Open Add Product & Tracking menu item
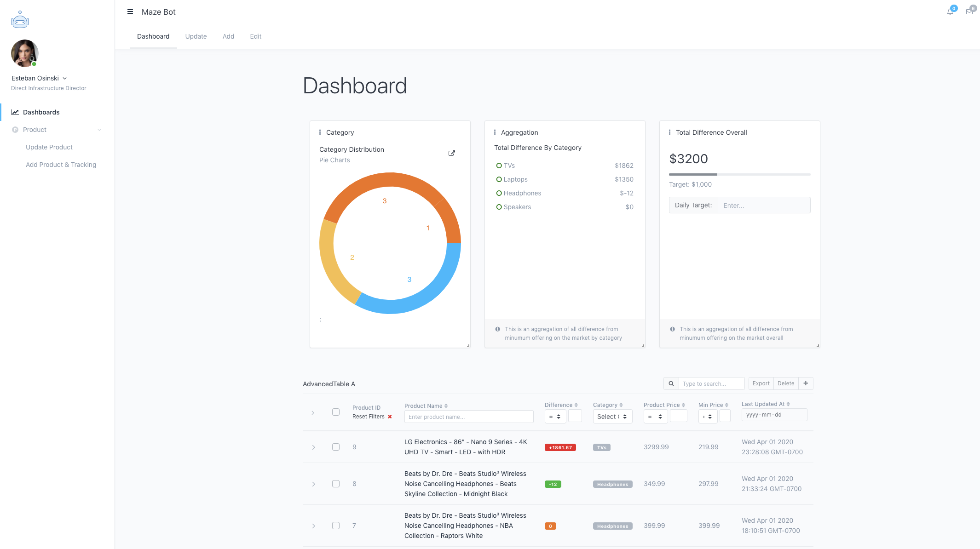The image size is (980, 549). pyautogui.click(x=61, y=165)
